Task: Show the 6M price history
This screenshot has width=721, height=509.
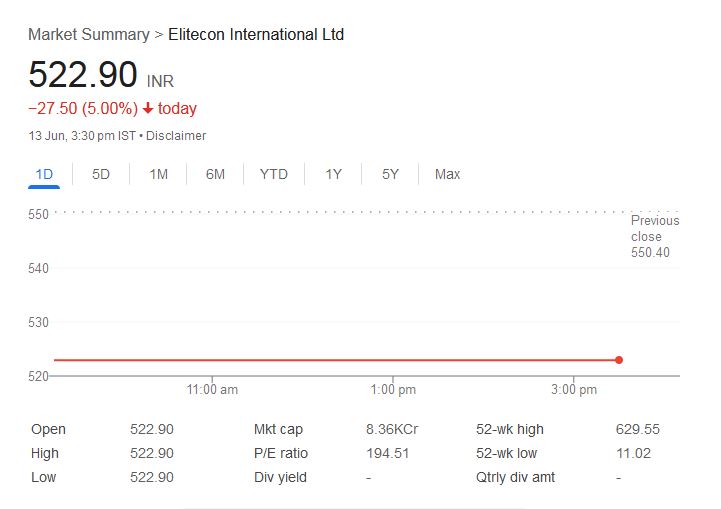Action: pyautogui.click(x=215, y=174)
